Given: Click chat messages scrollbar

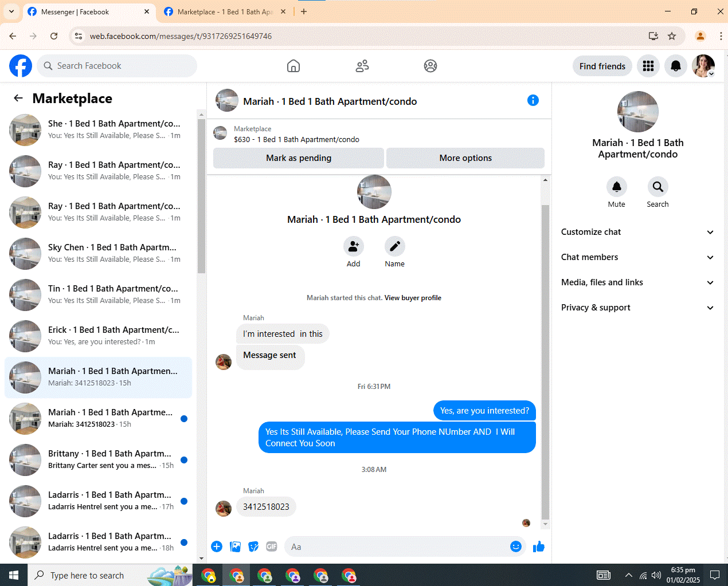Looking at the screenshot, I should coord(545,361).
